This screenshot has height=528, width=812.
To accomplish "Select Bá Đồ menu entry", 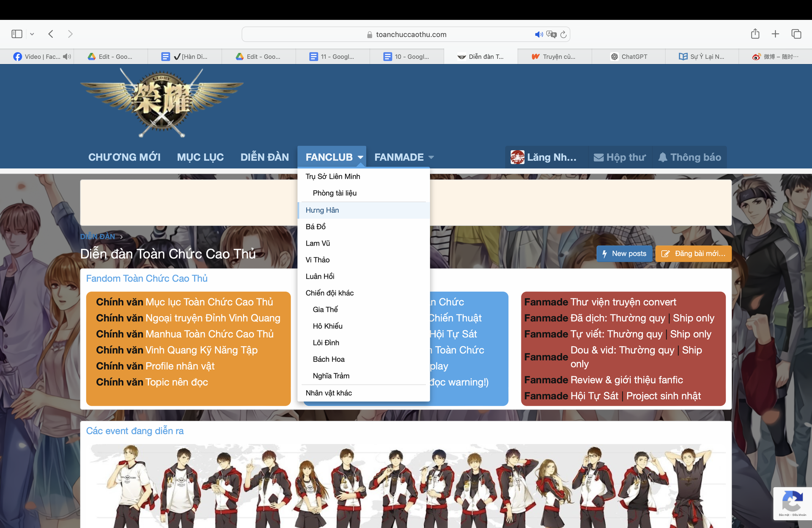I will 364,227.
